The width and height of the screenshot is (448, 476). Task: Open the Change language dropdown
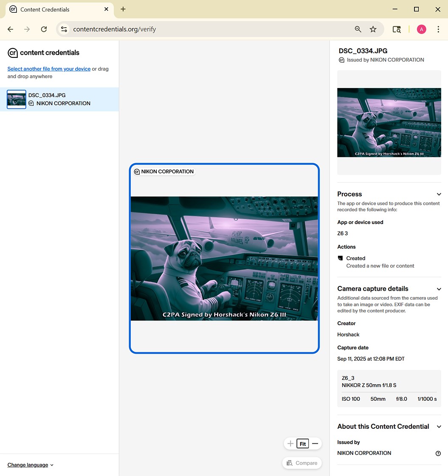pyautogui.click(x=31, y=465)
